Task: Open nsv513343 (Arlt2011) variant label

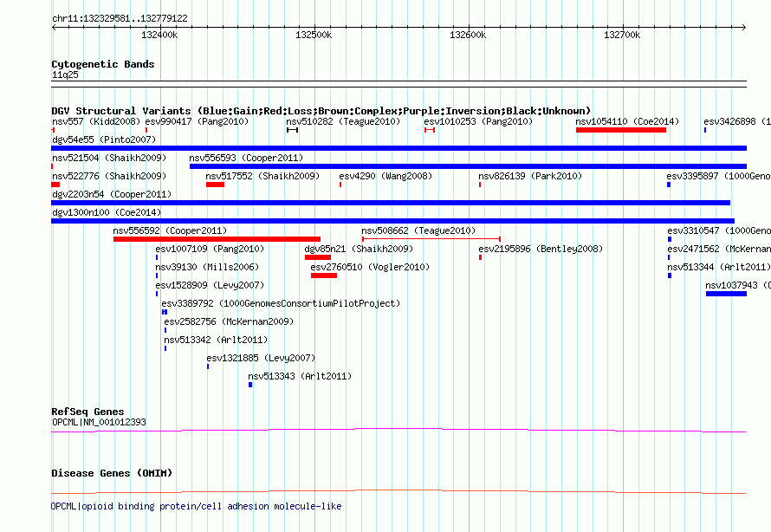Action: click(x=300, y=376)
